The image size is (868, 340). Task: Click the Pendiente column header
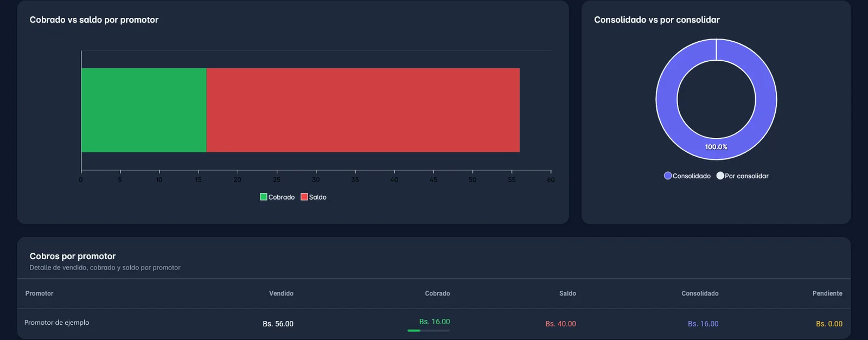point(827,293)
